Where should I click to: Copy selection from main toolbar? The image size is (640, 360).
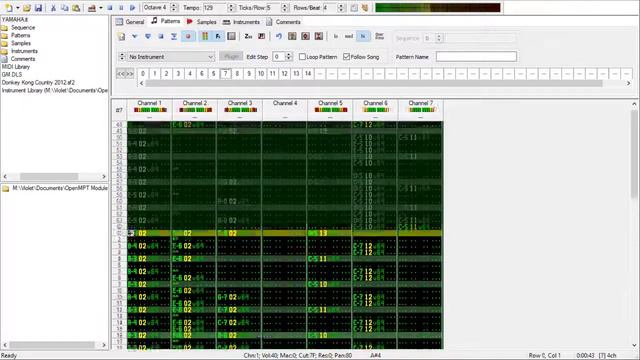click(x=64, y=8)
